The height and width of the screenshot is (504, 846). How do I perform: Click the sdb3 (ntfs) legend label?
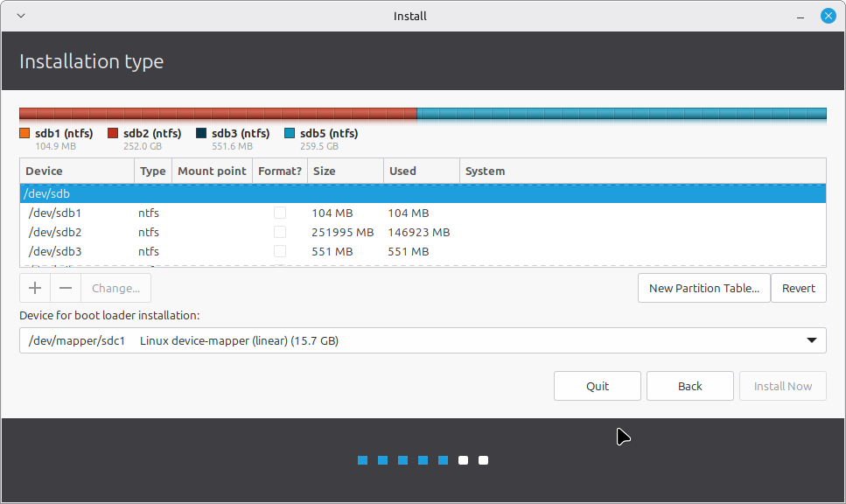point(241,133)
